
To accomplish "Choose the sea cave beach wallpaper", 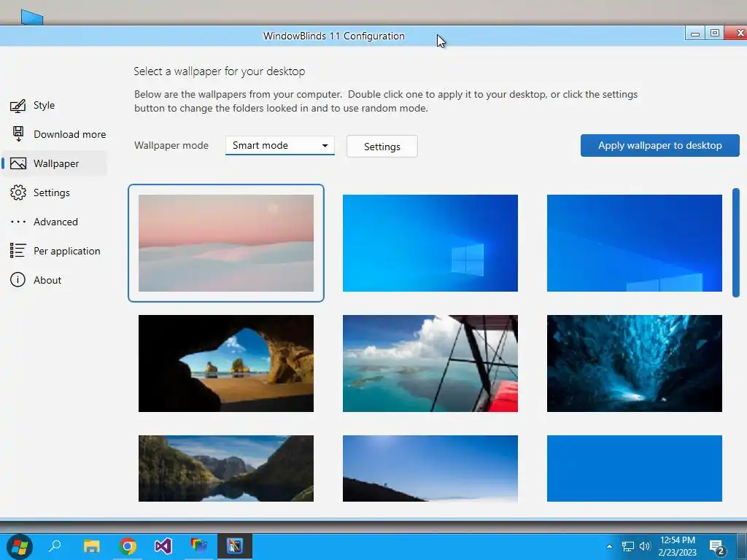I will click(226, 363).
